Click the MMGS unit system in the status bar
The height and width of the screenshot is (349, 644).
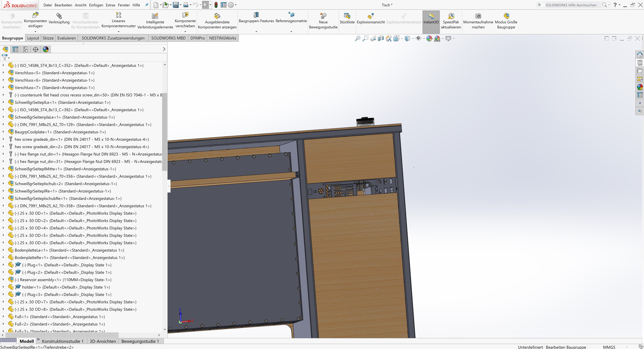pyautogui.click(x=609, y=347)
